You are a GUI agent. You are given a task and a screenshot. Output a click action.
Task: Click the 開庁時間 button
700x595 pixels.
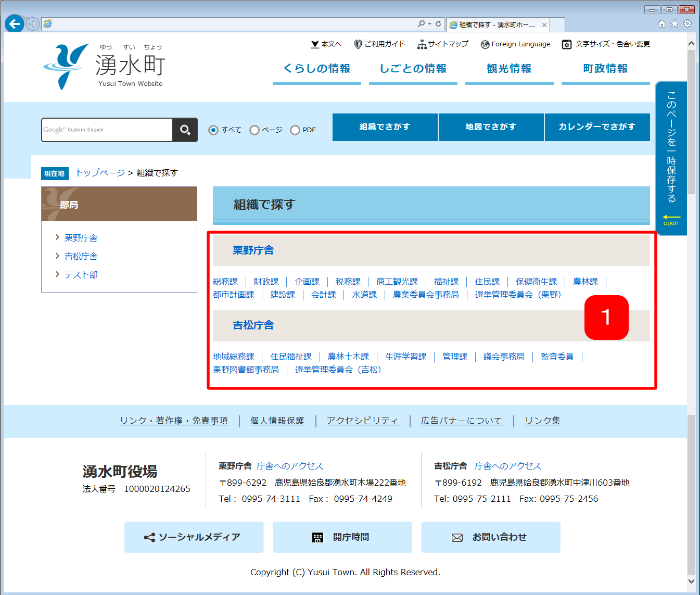click(x=342, y=537)
